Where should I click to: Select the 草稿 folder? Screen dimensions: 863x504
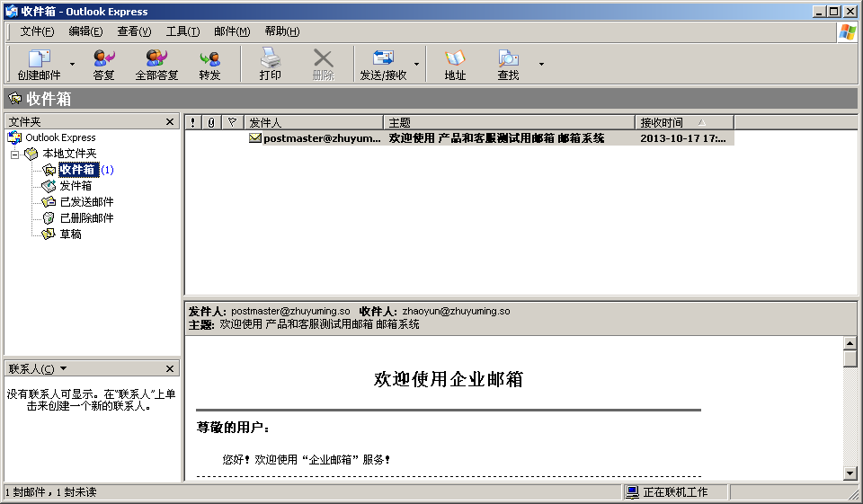pos(70,234)
